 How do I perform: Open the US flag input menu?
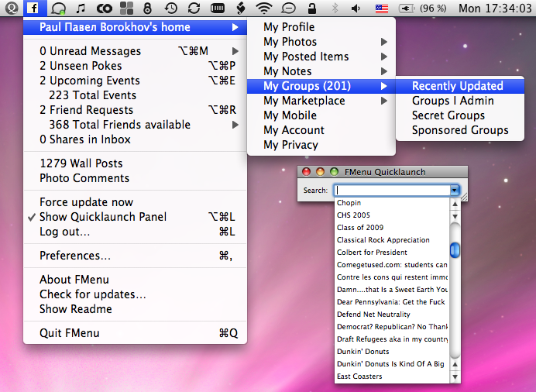(382, 9)
